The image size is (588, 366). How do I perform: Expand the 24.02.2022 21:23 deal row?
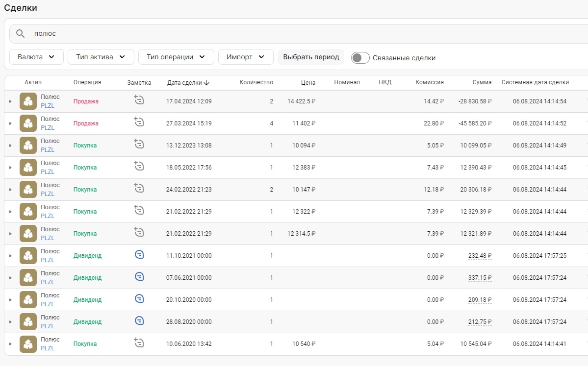[x=10, y=190]
